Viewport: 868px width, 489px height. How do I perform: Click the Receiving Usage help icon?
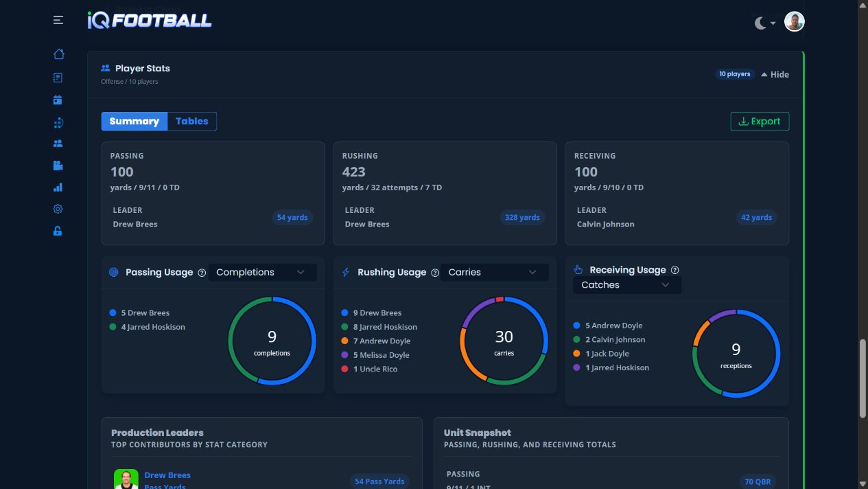point(675,271)
